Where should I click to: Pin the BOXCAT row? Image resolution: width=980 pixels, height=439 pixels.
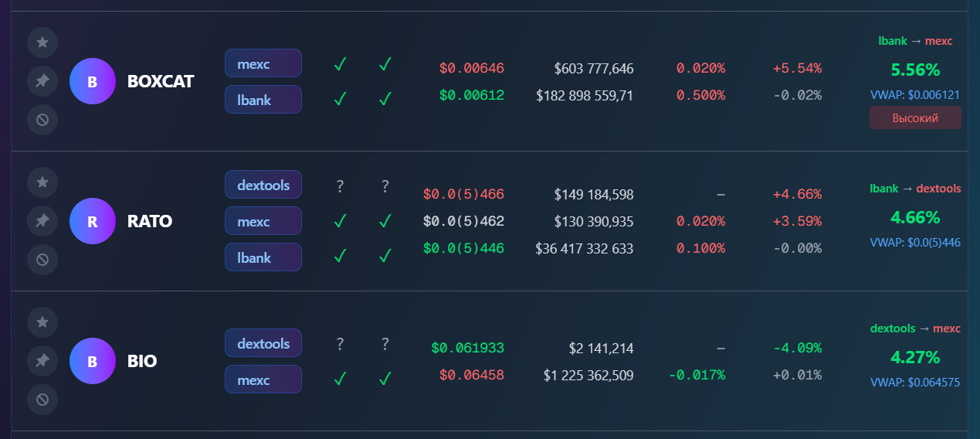[x=42, y=80]
